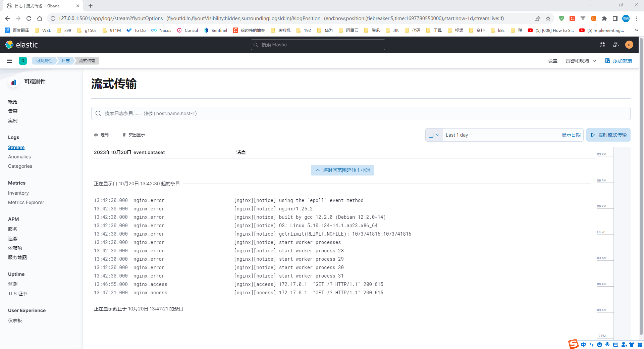The width and height of the screenshot is (644, 349).
Task: Click the 显示日期 show dates button
Action: (x=571, y=135)
